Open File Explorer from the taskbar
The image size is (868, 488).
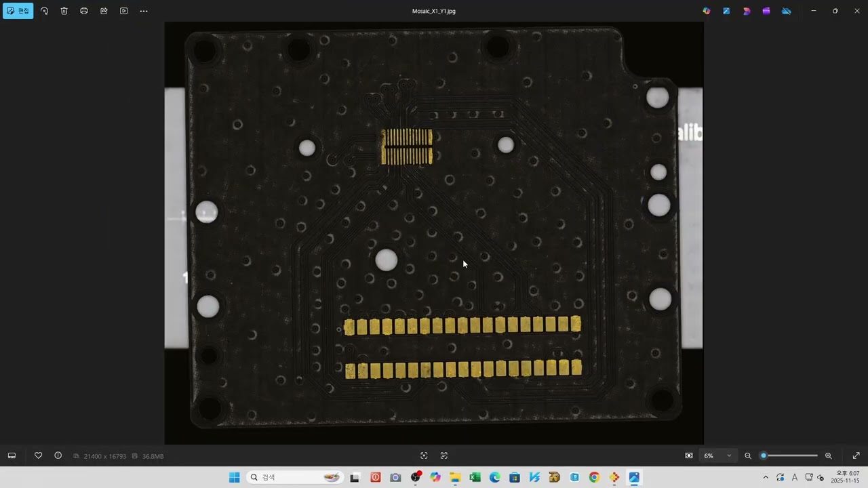click(x=455, y=477)
